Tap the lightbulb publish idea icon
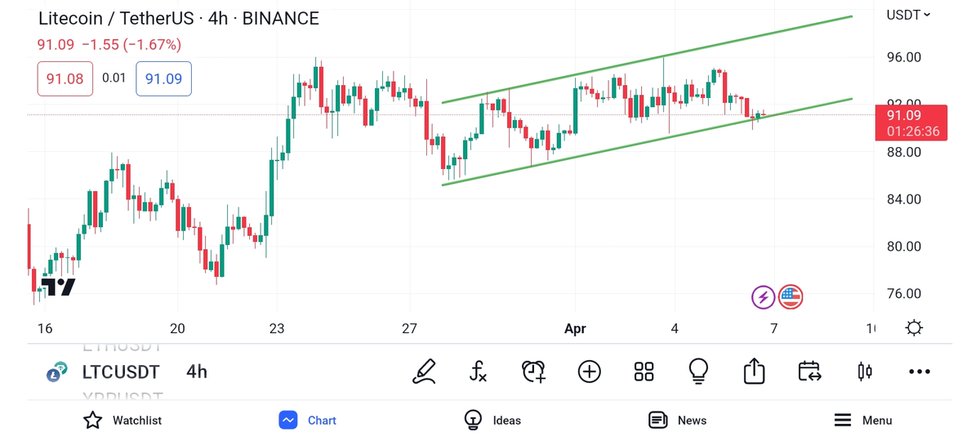Screen dimensions: 980x441 [698, 372]
